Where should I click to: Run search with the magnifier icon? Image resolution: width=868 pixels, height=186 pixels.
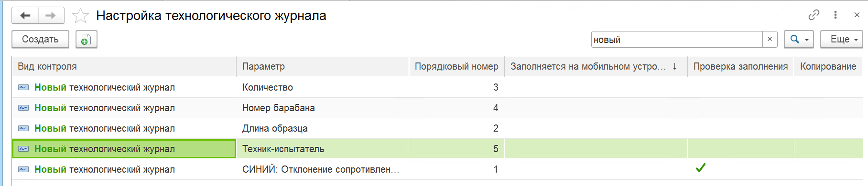tap(794, 40)
